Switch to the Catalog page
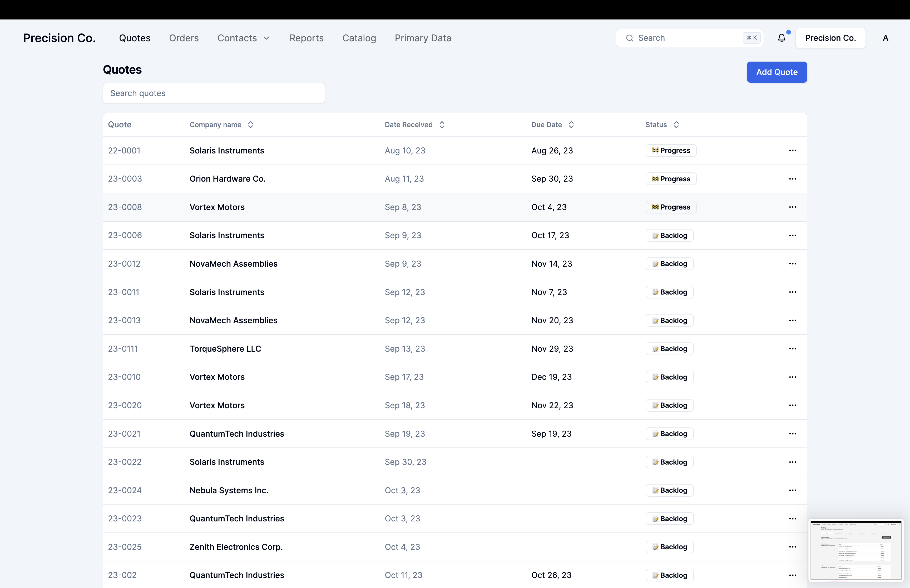Viewport: 910px width, 588px height. [x=359, y=38]
